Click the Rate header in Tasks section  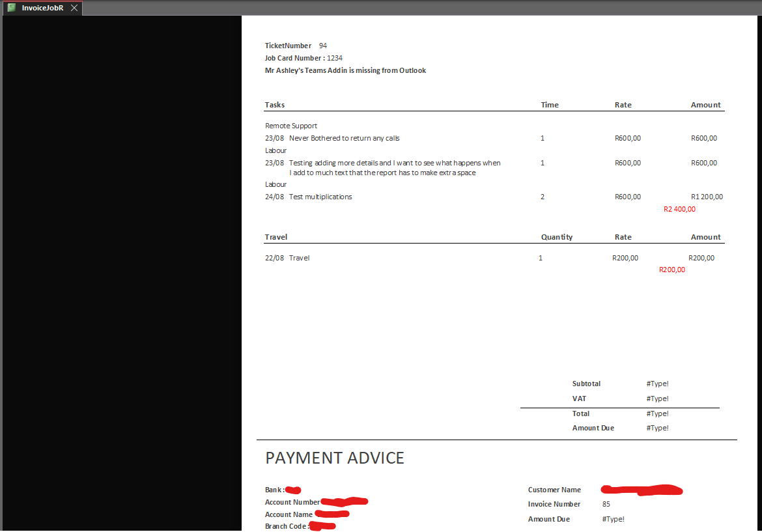click(623, 105)
